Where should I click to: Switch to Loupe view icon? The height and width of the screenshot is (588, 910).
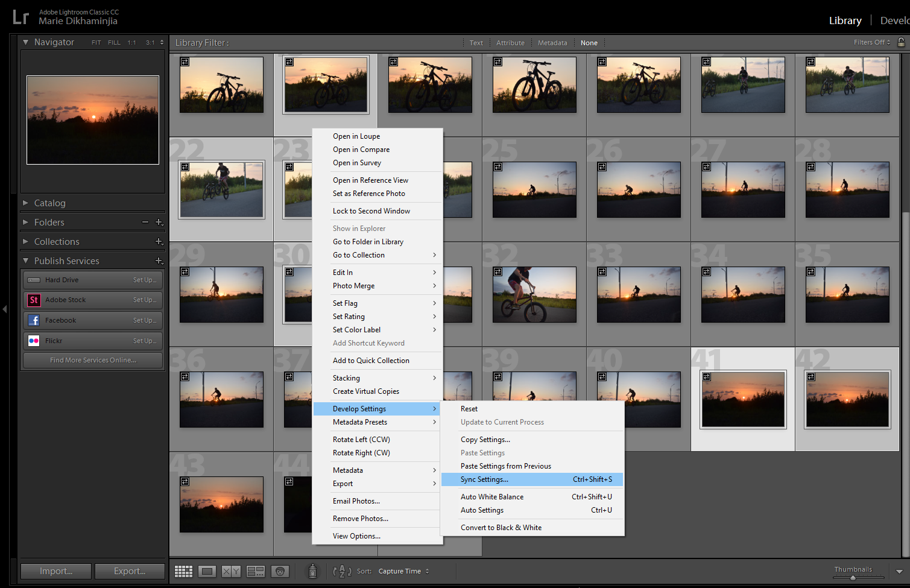point(207,571)
